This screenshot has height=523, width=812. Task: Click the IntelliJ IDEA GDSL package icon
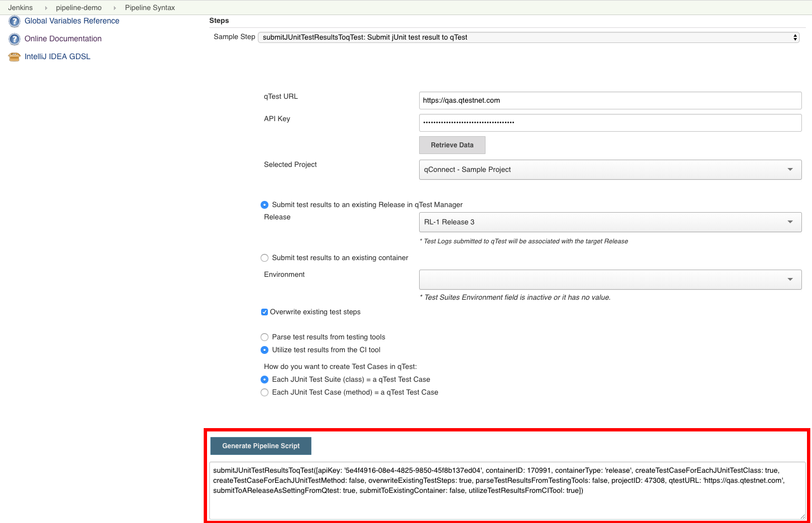tap(15, 57)
